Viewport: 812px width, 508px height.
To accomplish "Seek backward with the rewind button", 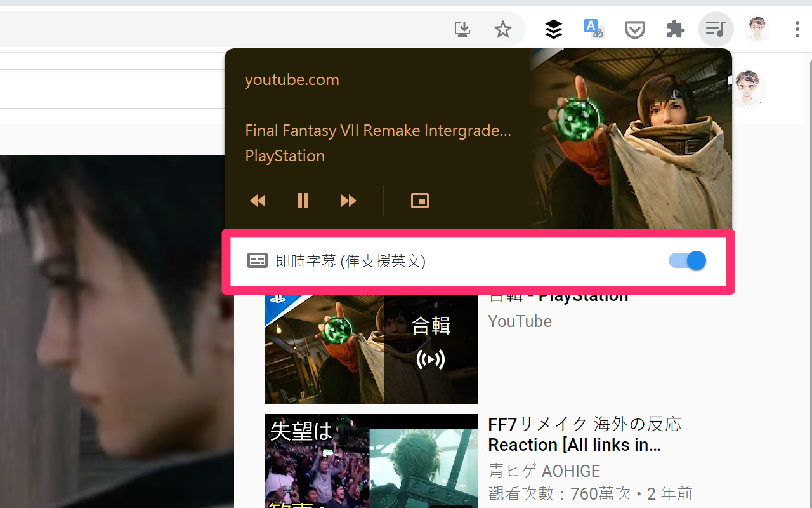I will (258, 201).
